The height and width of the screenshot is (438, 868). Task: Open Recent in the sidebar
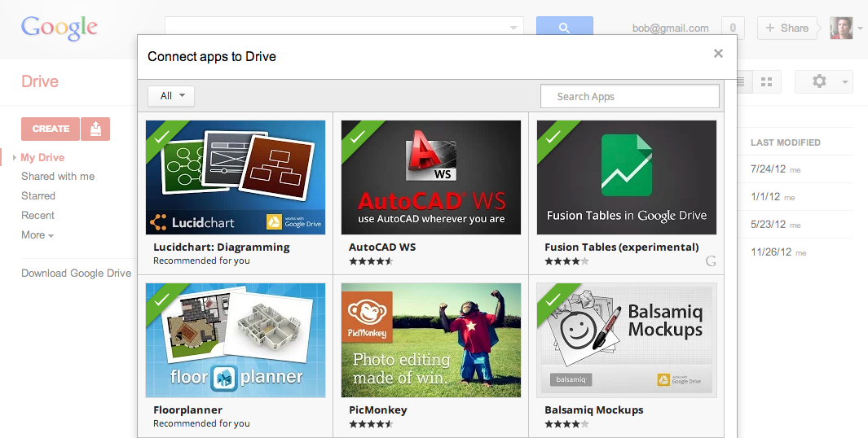[x=37, y=215]
